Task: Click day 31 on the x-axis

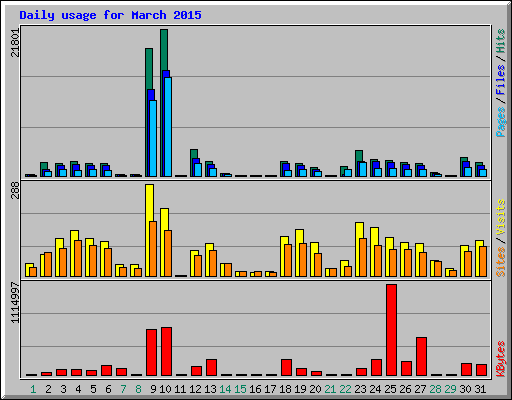Action: pyautogui.click(x=480, y=389)
